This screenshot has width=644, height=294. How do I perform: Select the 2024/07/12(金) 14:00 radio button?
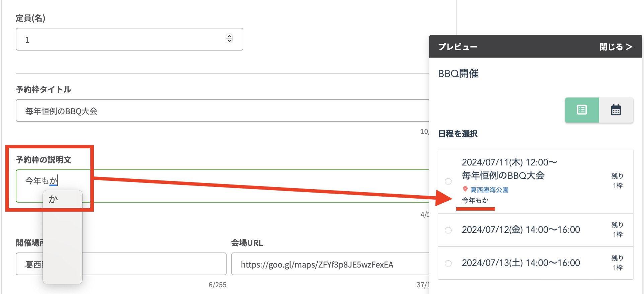pos(448,230)
